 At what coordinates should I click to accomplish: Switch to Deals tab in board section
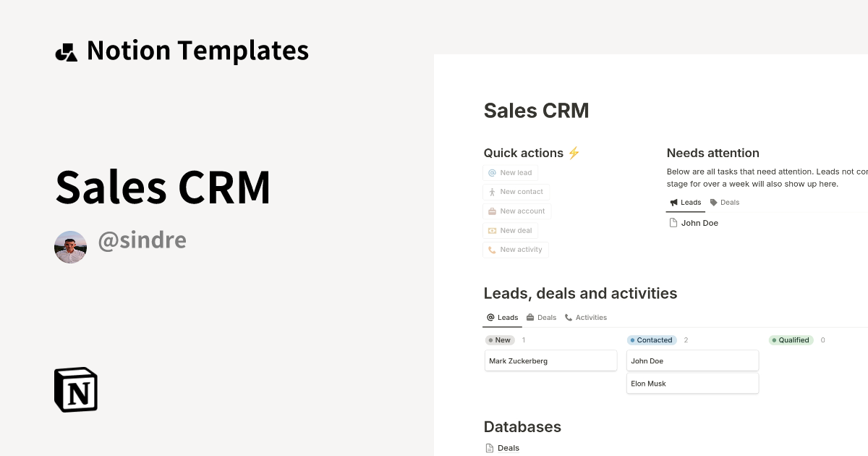542,318
